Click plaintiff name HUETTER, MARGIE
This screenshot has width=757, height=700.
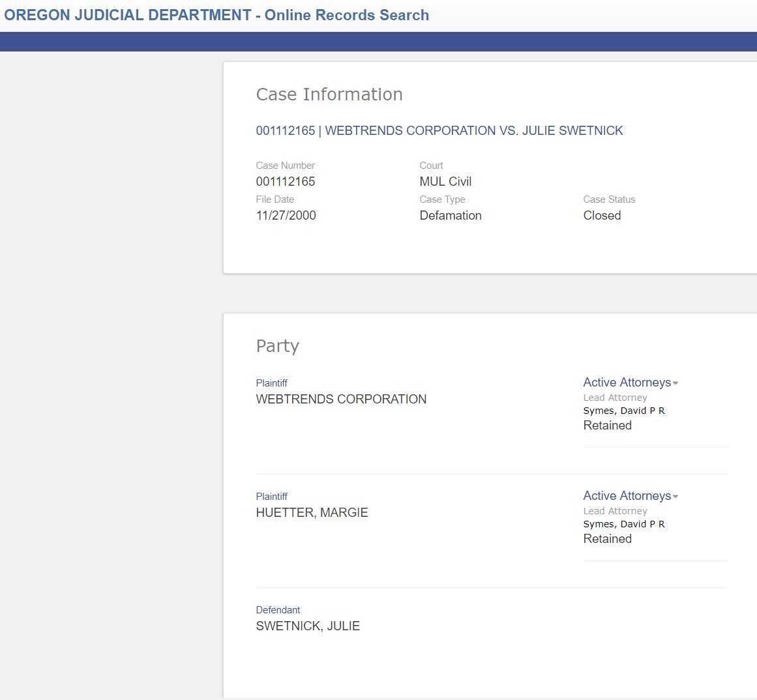coord(312,512)
